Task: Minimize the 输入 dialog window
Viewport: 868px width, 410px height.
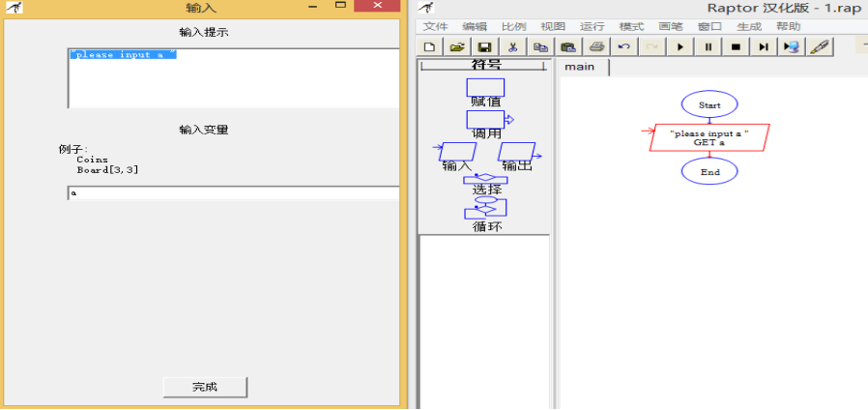Action: click(313, 6)
